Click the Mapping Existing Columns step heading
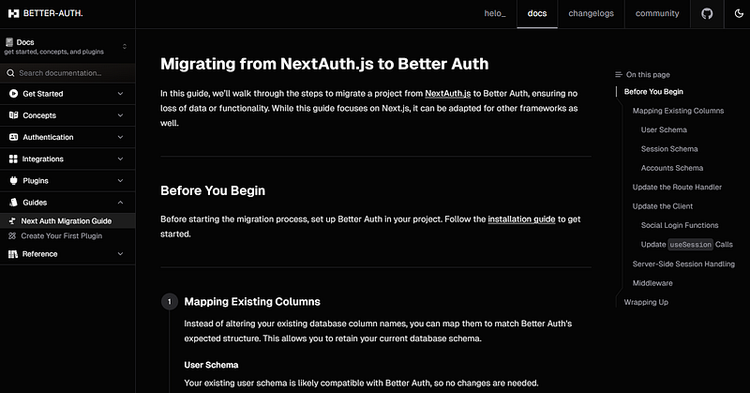Viewport: 750px width, 393px height. (x=252, y=302)
